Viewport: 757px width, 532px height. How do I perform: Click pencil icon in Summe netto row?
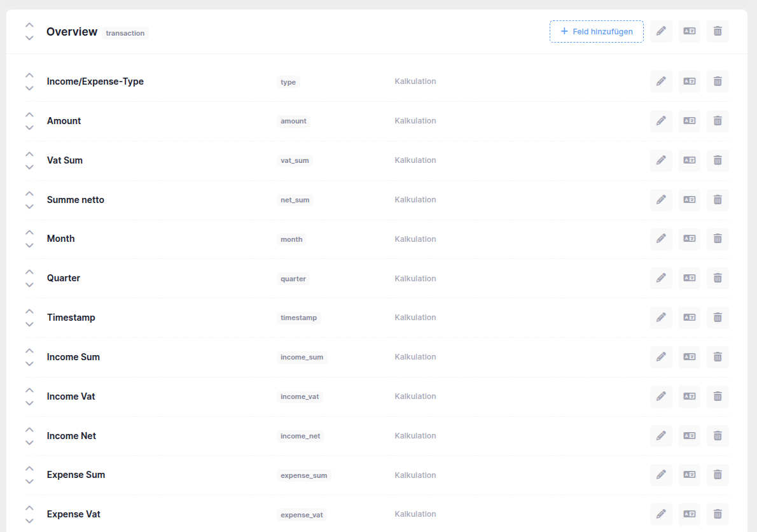[x=661, y=200]
